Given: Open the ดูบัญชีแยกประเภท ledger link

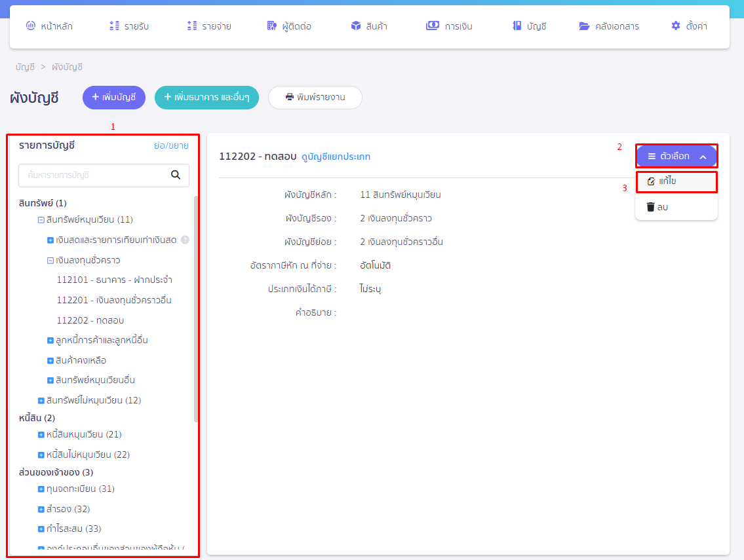Looking at the screenshot, I should point(336,157).
